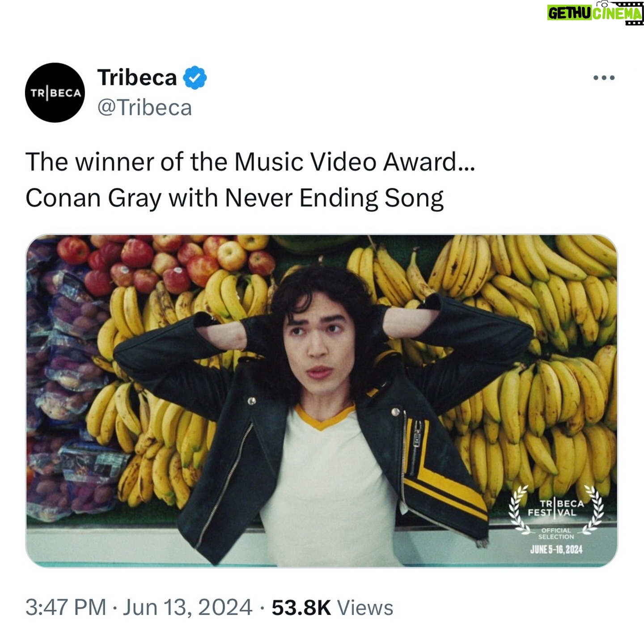Viewport: 644px width, 644px height.
Task: Click the Jun 13, 2024 date
Action: pyautogui.click(x=187, y=608)
